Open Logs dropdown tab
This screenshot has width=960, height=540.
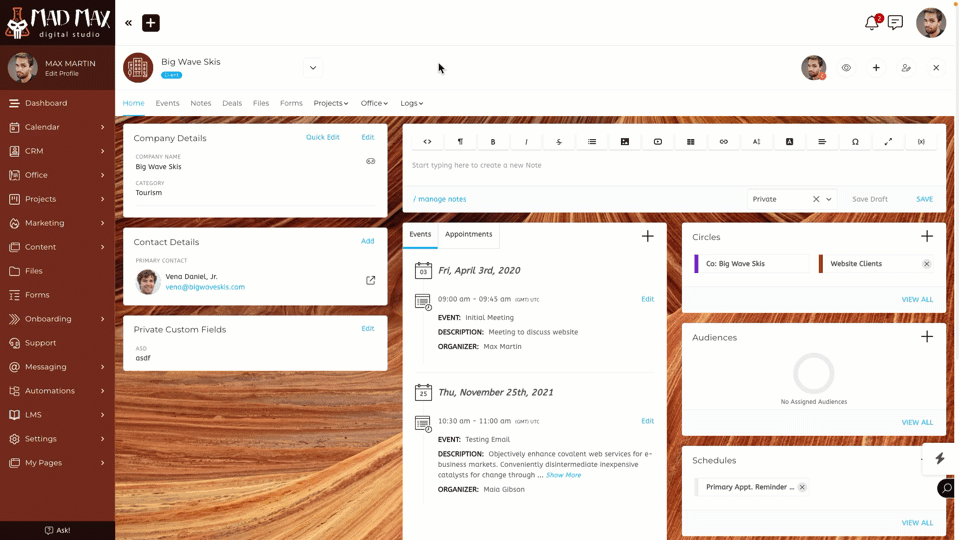tap(411, 103)
